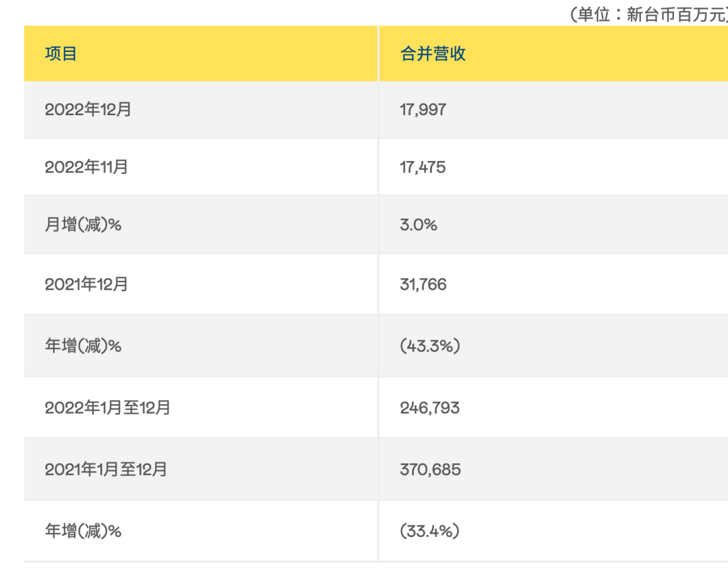Click the 370,685 cumulative revenue value
This screenshot has height=576, width=728.
pos(430,470)
